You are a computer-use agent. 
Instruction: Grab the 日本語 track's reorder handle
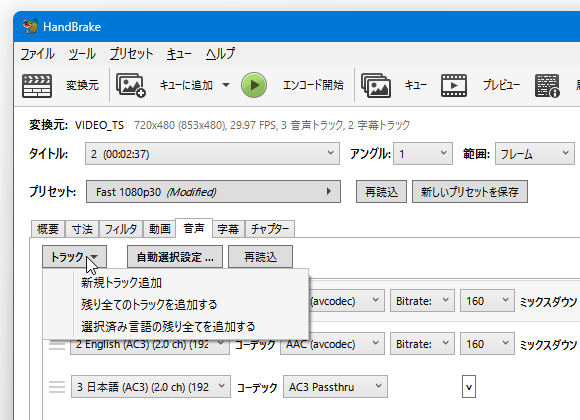tap(57, 387)
